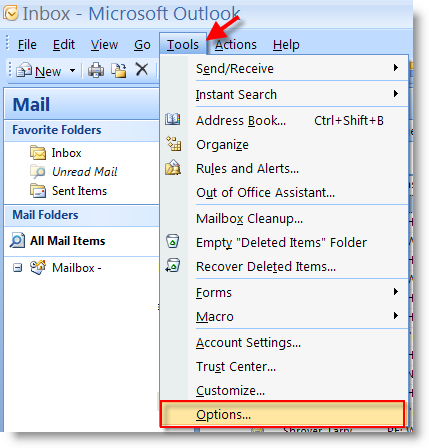
Task: Click the Move to Folder toolbar icon
Action: (x=119, y=70)
